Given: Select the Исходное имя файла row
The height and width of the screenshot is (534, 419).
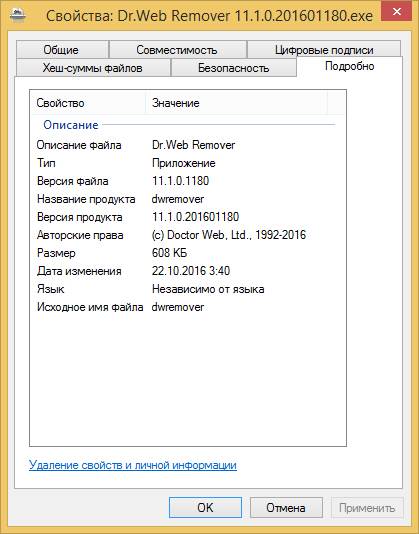Looking at the screenshot, I should coord(188,307).
